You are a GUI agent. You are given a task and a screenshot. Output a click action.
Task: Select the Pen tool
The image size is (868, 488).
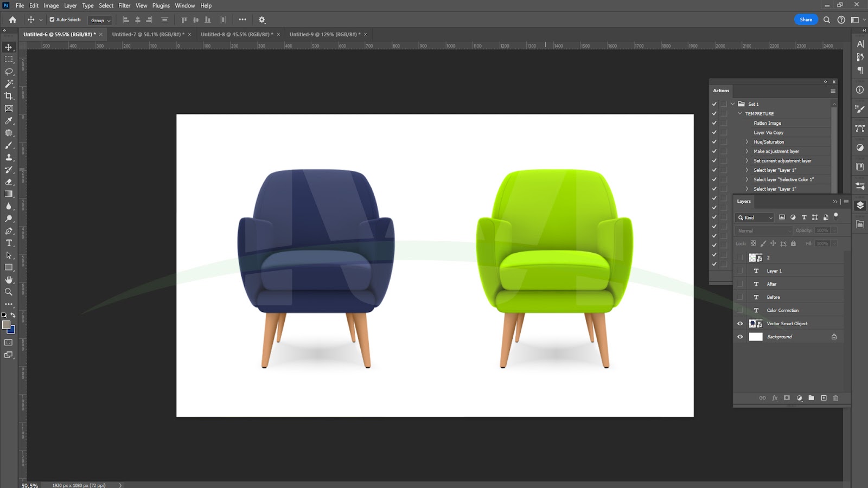(9, 231)
